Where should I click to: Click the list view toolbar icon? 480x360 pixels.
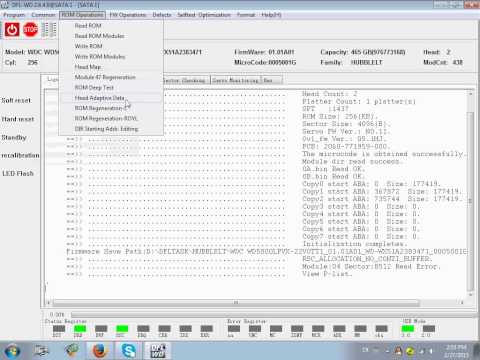50,30
